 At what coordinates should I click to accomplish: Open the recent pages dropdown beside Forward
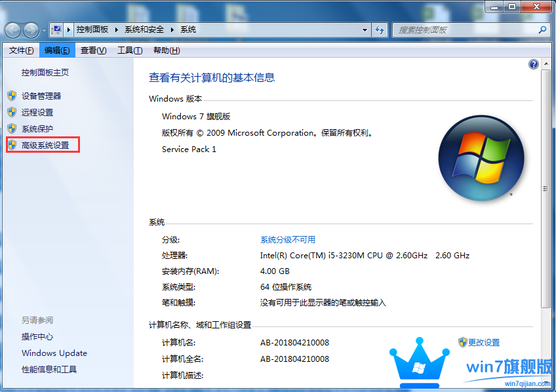pyautogui.click(x=44, y=30)
